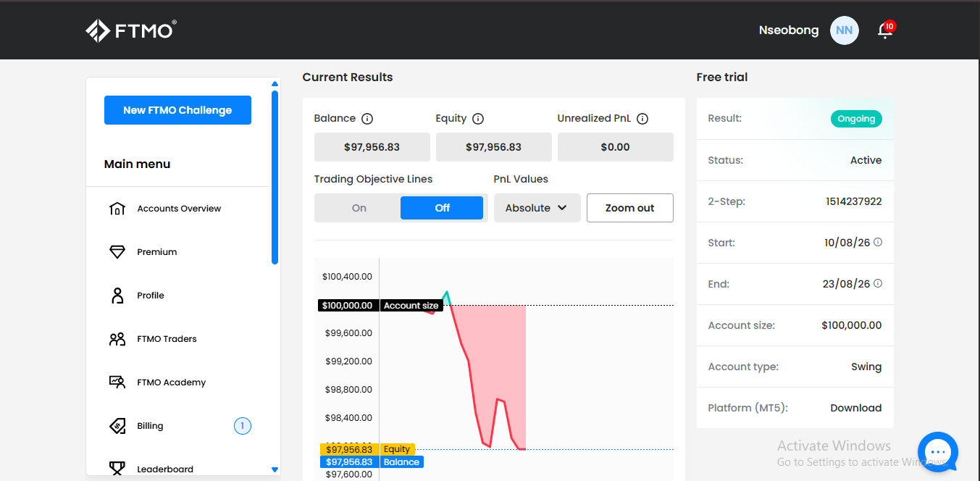Click the Account type value Swing
Viewport: 980px width, 481px height.
(866, 367)
